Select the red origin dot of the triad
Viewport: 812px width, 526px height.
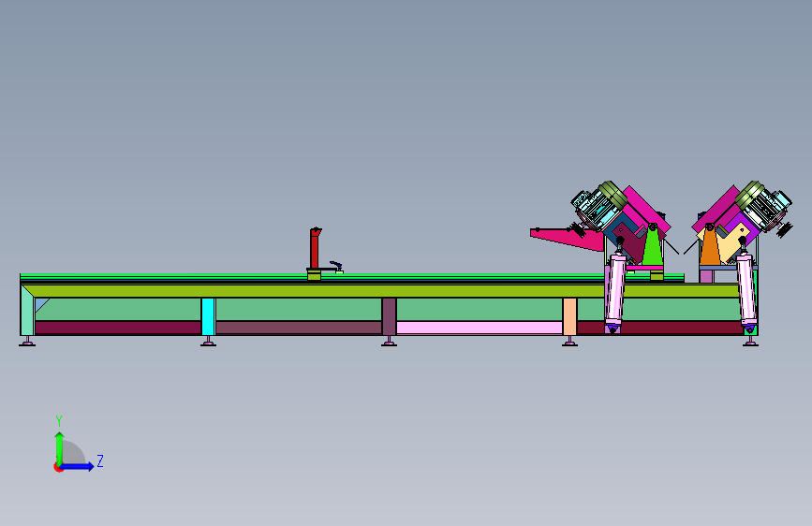coord(57,467)
